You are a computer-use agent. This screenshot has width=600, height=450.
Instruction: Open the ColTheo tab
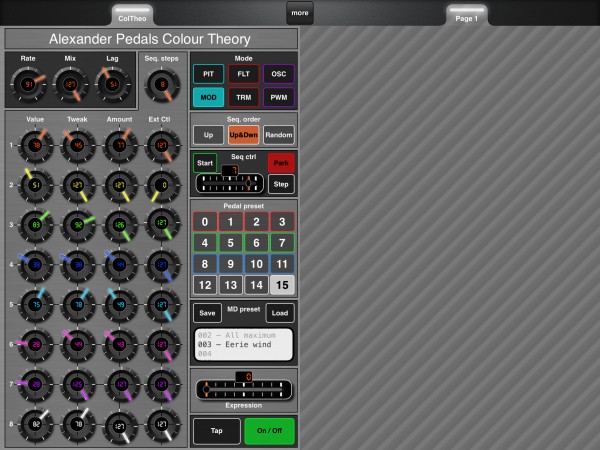[132, 16]
